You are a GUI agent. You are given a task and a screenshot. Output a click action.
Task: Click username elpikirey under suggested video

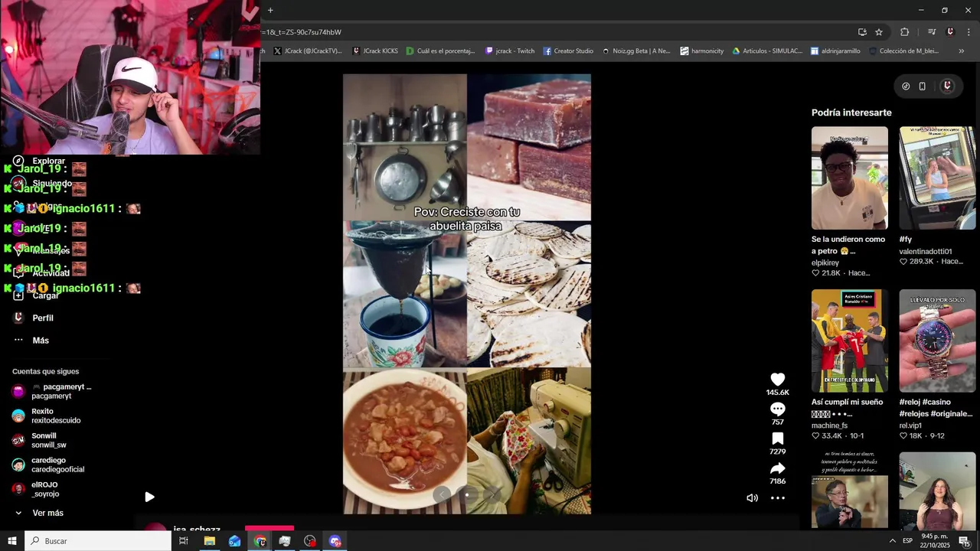(x=825, y=262)
